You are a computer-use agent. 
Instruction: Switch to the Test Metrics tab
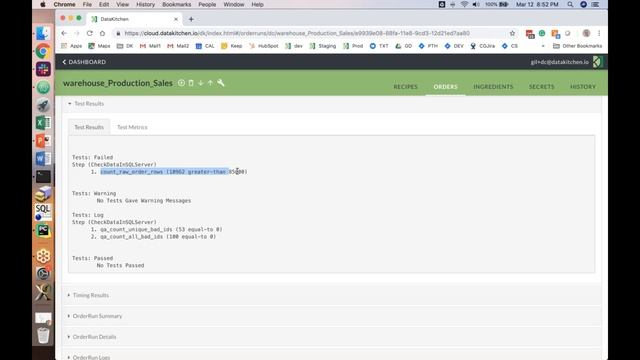coord(132,127)
